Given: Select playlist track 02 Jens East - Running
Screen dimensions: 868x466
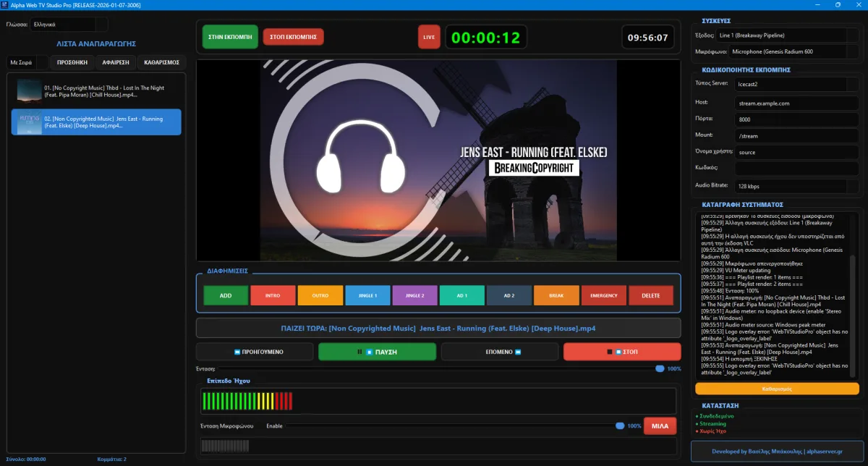Looking at the screenshot, I should [96, 122].
